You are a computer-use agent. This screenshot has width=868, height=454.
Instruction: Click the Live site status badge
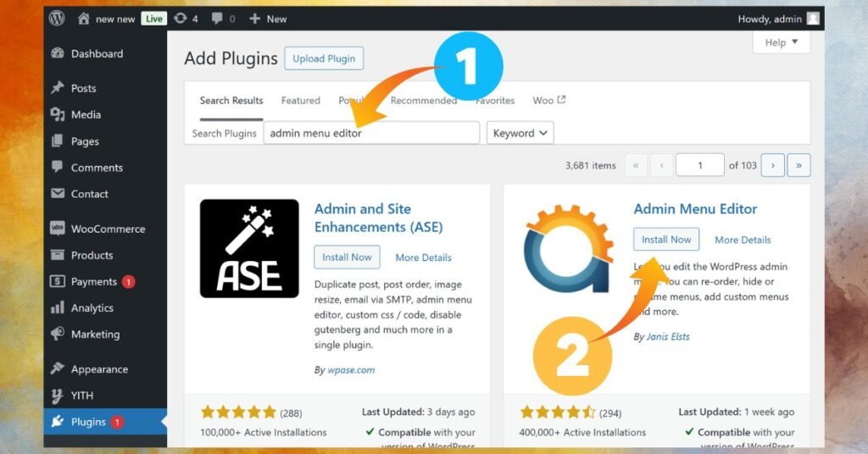[154, 19]
